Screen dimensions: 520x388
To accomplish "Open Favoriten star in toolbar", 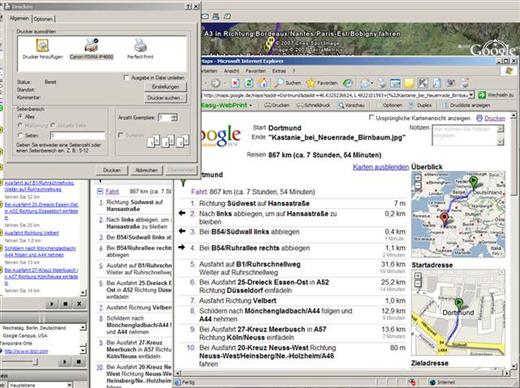I will click(322, 83).
